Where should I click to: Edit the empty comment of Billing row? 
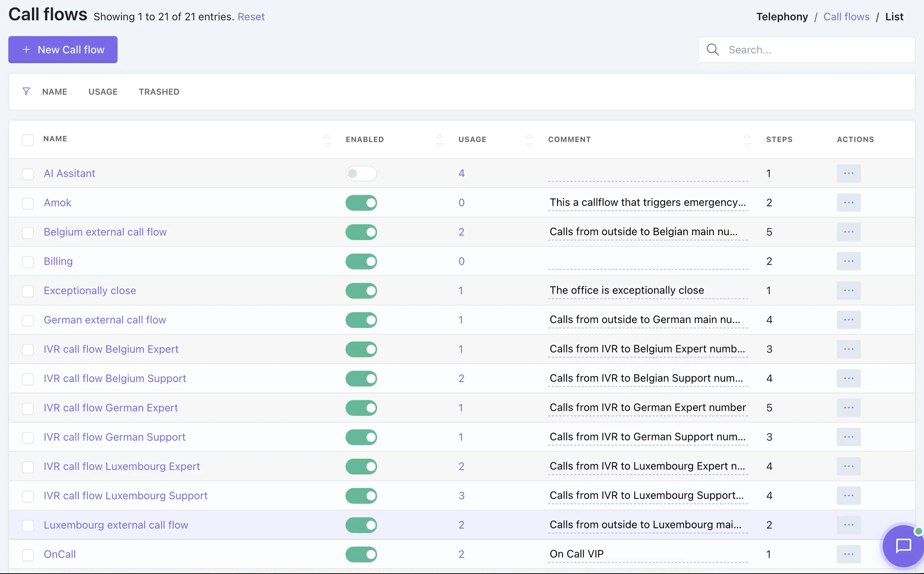pyautogui.click(x=648, y=261)
